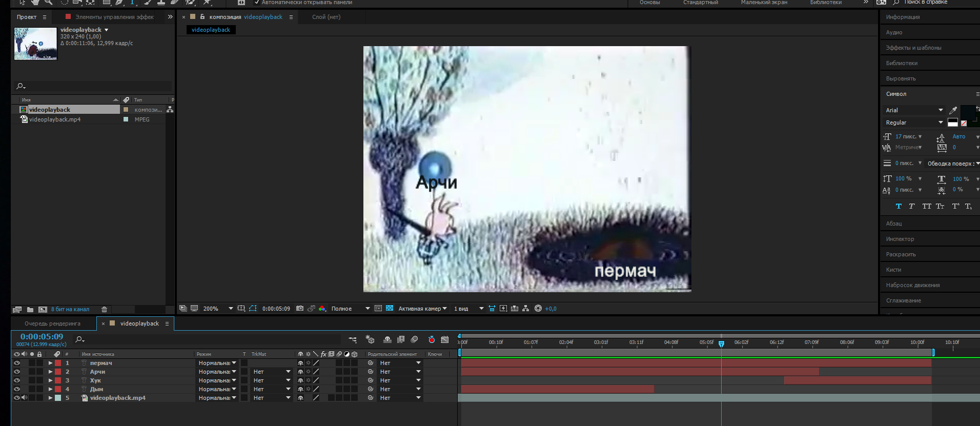Screen dimensions: 980x426
Task: Open the 1 вид view layout dropdown
Action: pos(469,309)
